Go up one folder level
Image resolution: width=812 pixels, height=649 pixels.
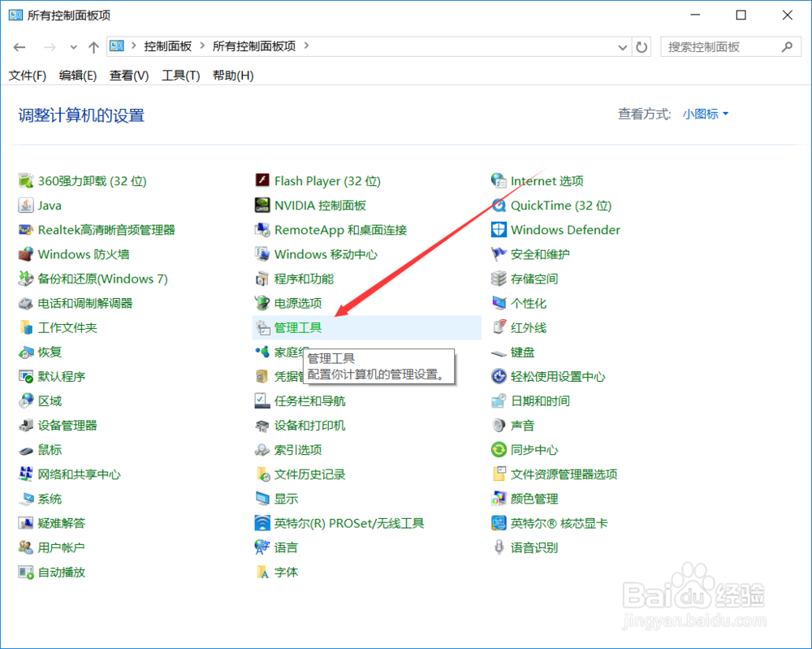(x=93, y=47)
